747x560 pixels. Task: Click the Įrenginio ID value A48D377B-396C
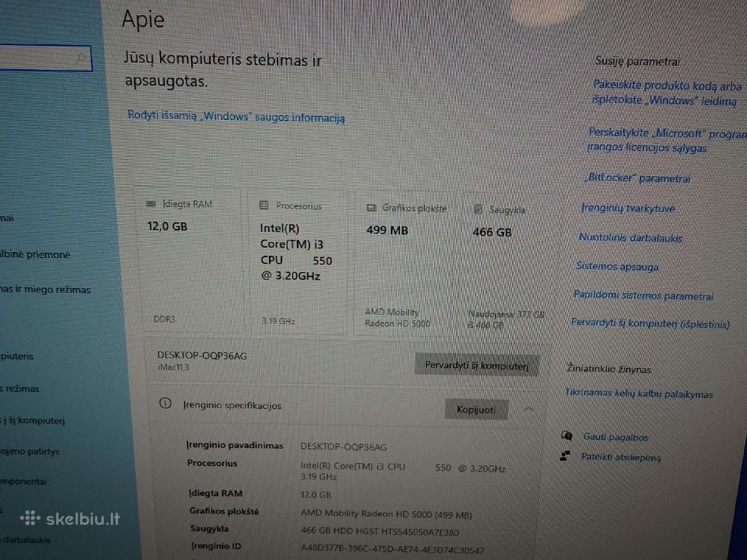tap(392, 549)
